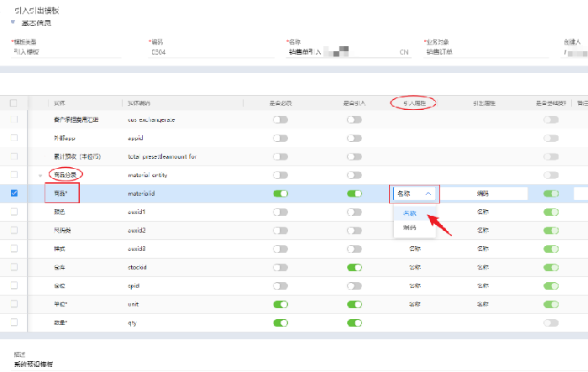
Task: Select the check box for auxid1 row
Action: (x=13, y=212)
